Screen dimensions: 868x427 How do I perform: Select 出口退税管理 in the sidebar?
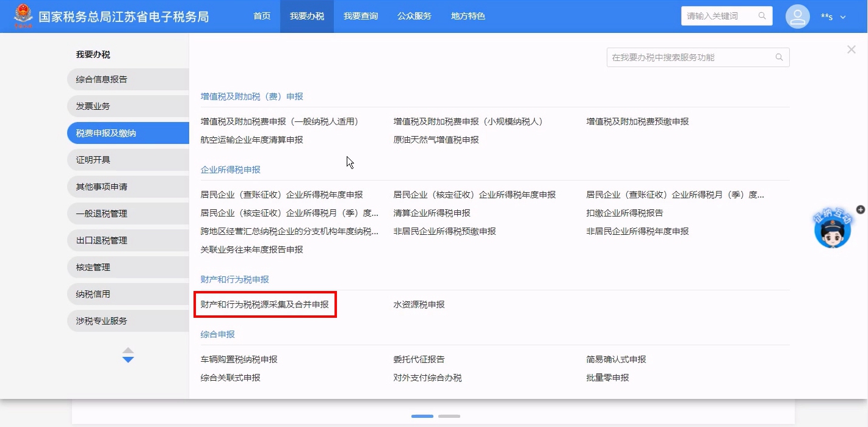tap(101, 240)
